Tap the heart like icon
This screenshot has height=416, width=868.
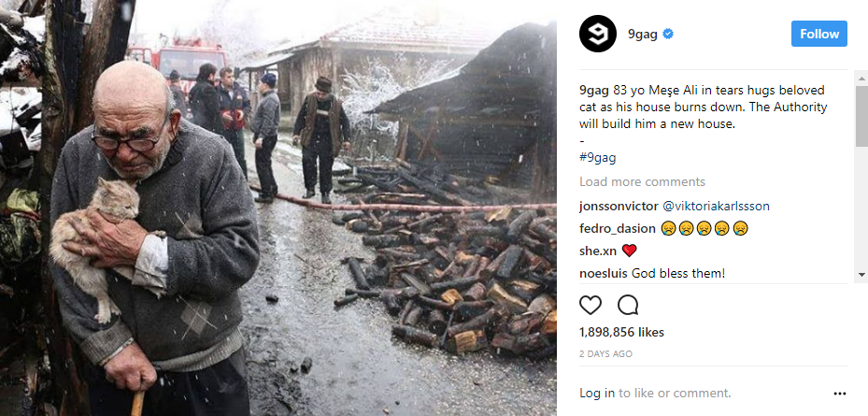[x=591, y=305]
